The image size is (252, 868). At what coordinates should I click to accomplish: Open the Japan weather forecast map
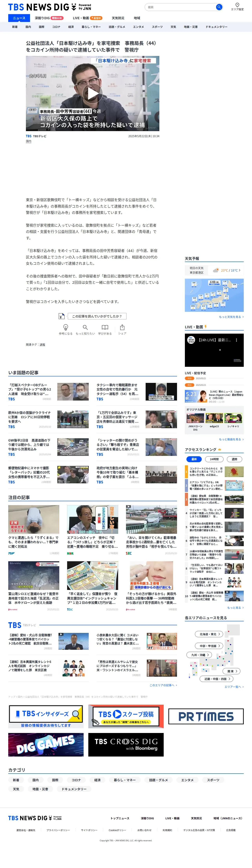tap(214, 295)
